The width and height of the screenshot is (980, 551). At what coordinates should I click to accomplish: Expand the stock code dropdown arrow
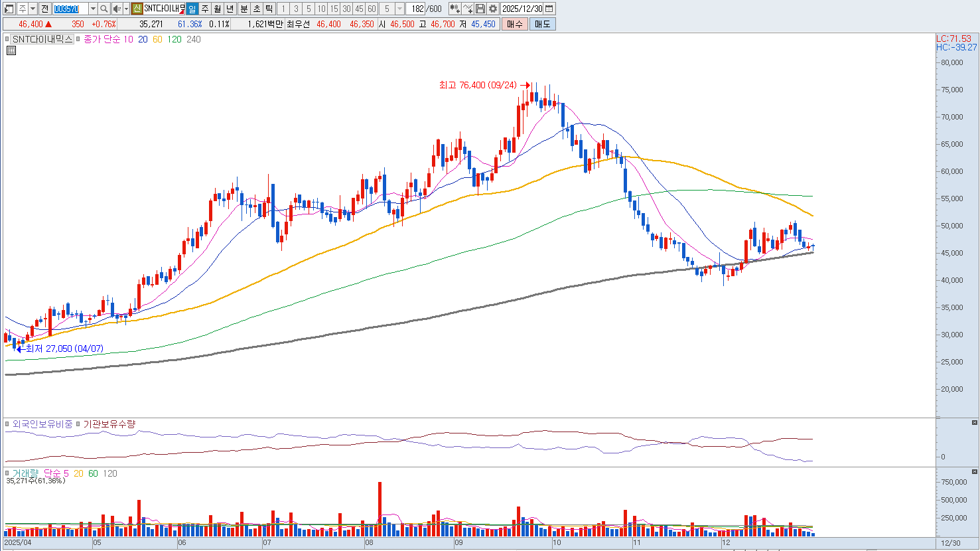point(93,9)
